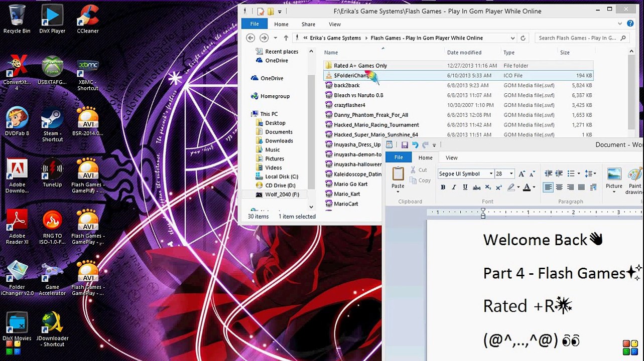This screenshot has width=644, height=361.
Task: Redo the action in WordPad toolbar
Action: [425, 145]
